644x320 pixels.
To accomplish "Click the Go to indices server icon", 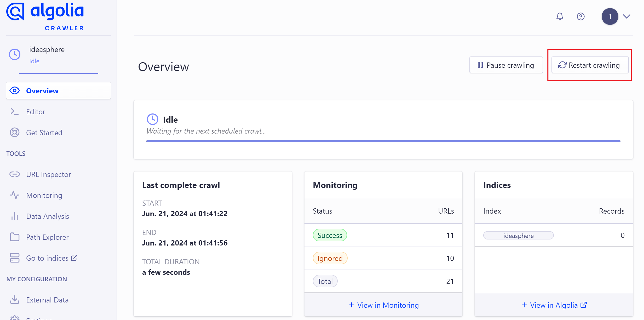I will pos(15,258).
